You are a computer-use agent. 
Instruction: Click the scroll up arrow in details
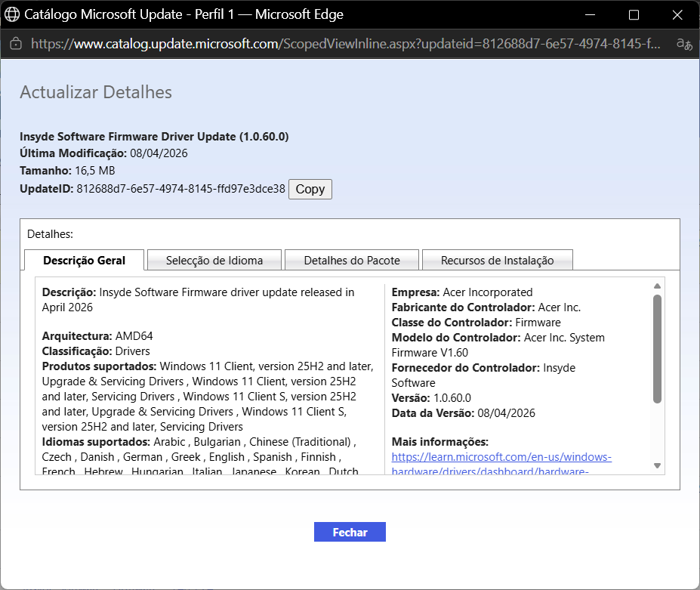pos(657,286)
